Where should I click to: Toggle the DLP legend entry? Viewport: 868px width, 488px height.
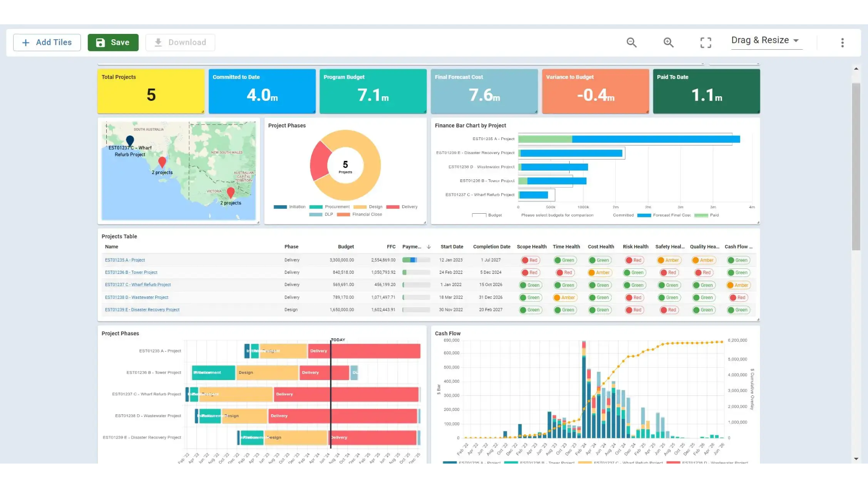(321, 215)
